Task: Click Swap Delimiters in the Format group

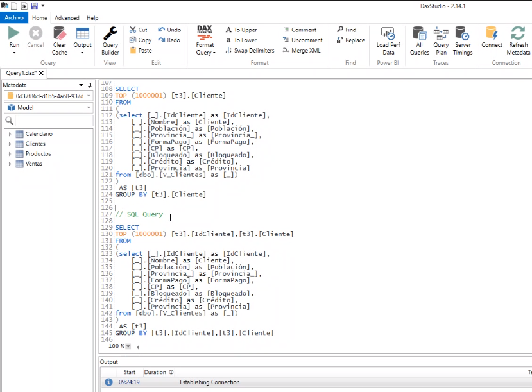Action: (250, 51)
